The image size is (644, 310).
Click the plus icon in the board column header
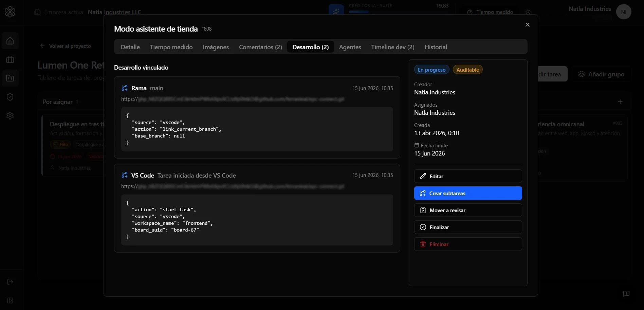point(620,102)
